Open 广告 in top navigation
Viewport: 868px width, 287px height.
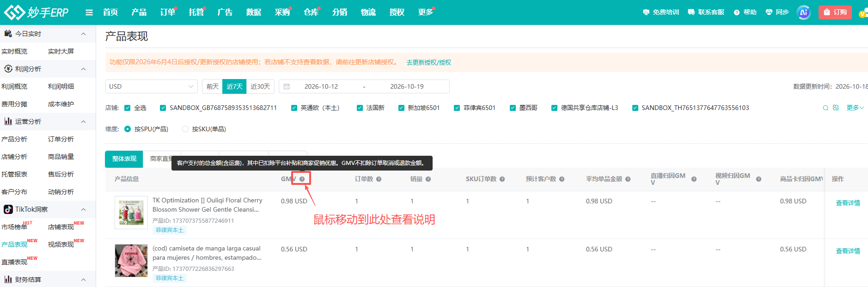[x=225, y=12]
